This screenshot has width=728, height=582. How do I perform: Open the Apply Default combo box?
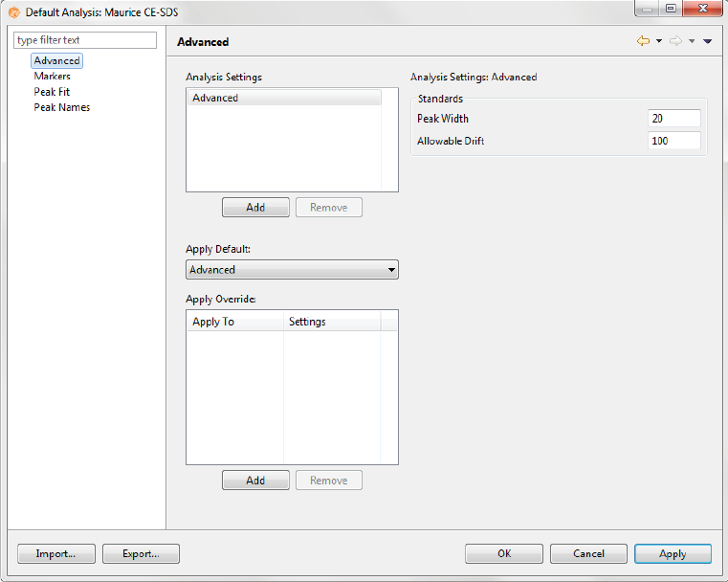(292, 270)
